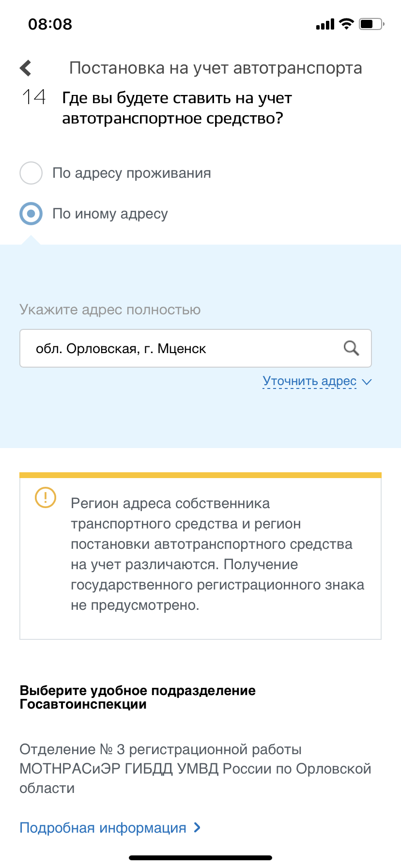Viewport: 401px width, 868px height.
Task: Tap the magnifier icon in the address field
Action: click(x=351, y=348)
